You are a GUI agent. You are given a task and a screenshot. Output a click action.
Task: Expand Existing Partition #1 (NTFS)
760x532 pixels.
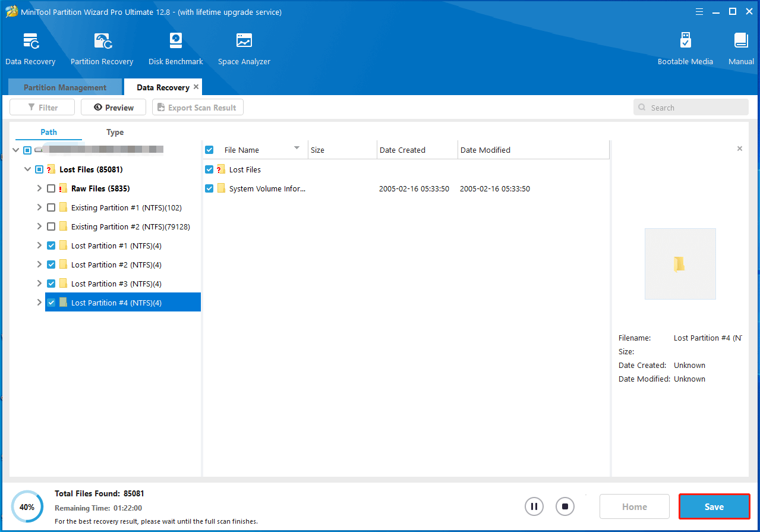point(39,207)
